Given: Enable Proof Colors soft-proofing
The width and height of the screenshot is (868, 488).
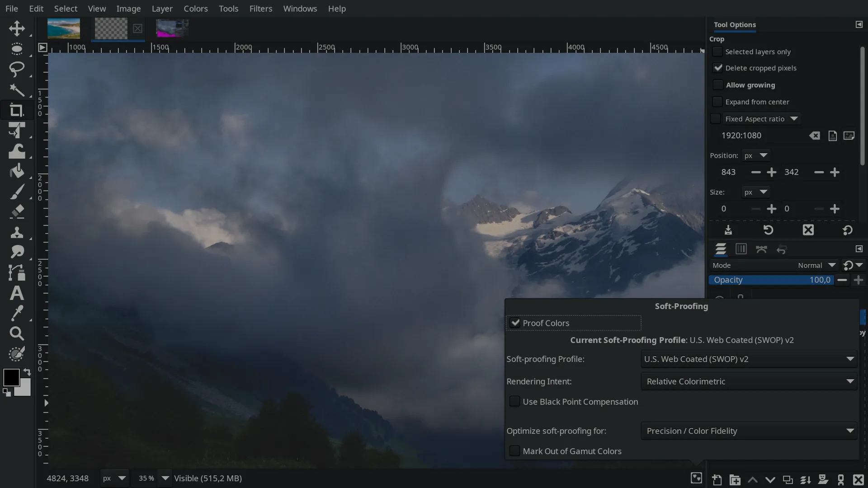Looking at the screenshot, I should click(515, 322).
